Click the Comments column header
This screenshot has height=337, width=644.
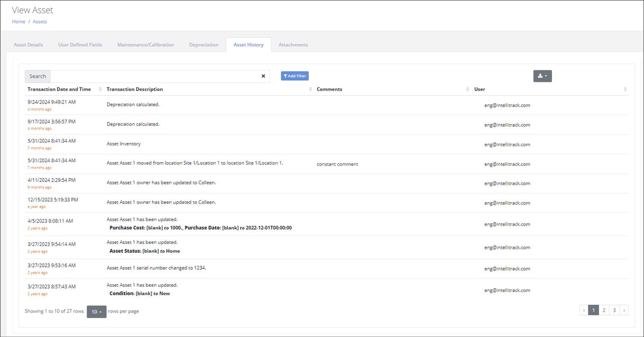click(x=329, y=89)
